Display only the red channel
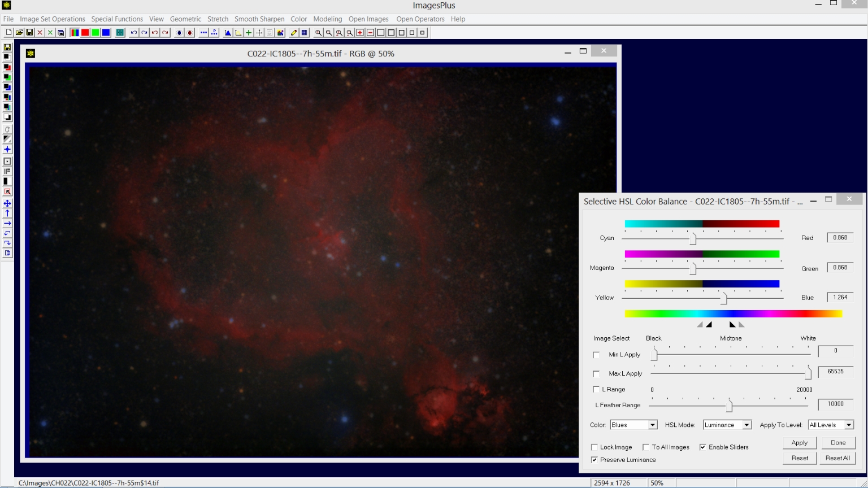 tap(85, 33)
